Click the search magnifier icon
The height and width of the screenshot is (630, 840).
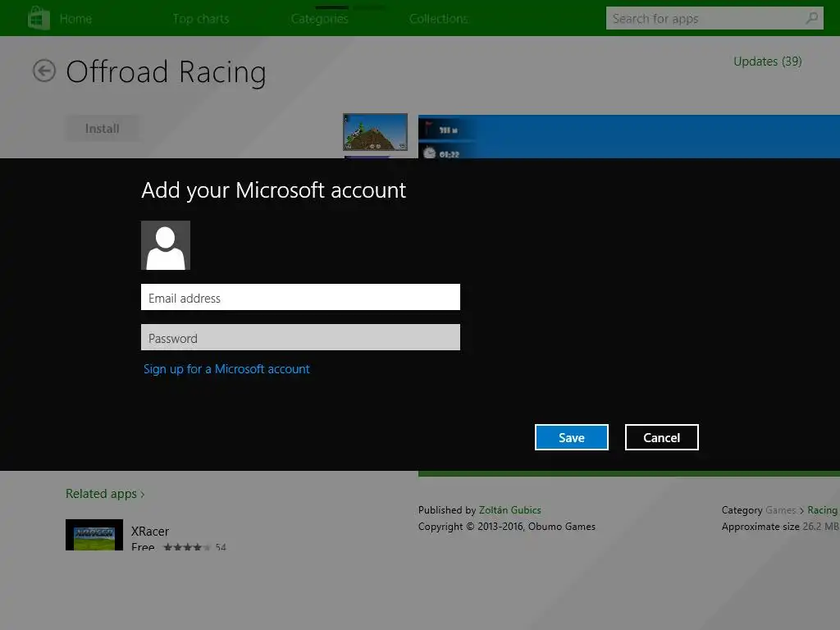coord(812,18)
